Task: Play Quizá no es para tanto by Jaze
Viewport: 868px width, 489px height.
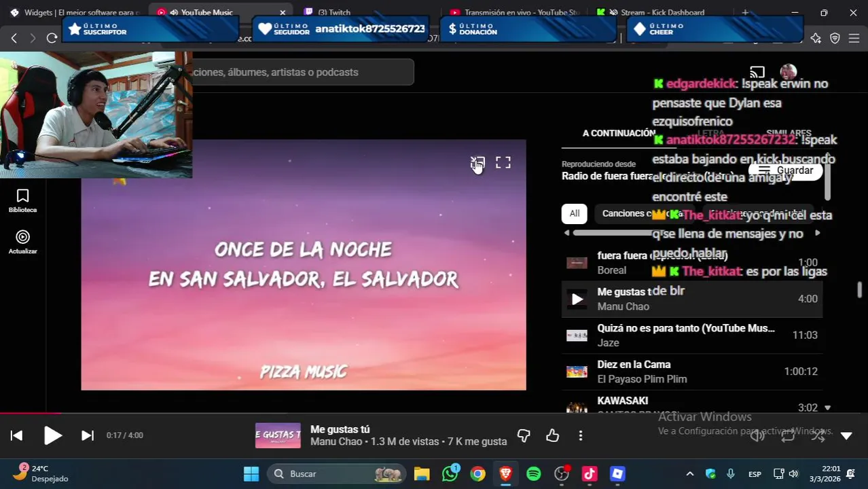Action: click(692, 335)
